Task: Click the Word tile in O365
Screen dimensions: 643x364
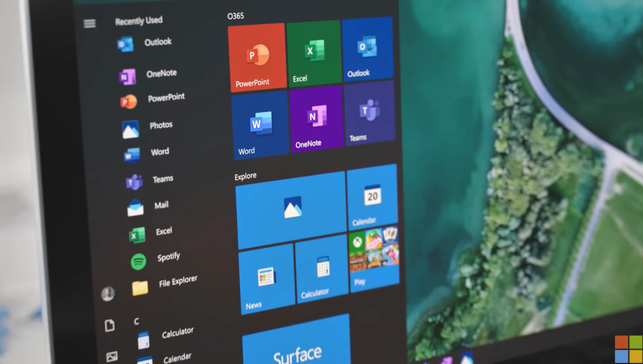Action: point(260,125)
